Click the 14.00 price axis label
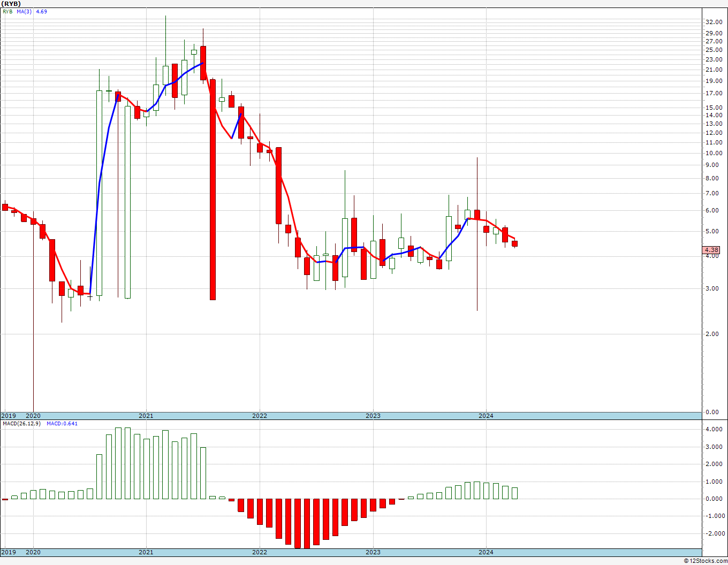The height and width of the screenshot is (565, 728). tap(714, 115)
